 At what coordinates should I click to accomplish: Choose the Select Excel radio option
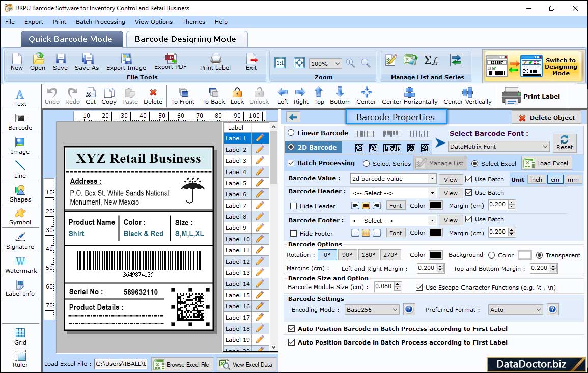click(475, 164)
